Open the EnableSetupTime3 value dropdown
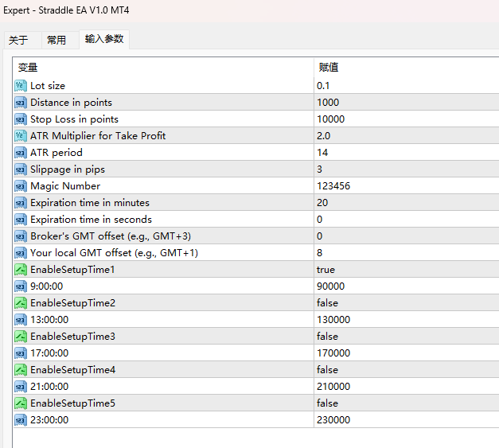The height and width of the screenshot is (448, 499). point(407,337)
